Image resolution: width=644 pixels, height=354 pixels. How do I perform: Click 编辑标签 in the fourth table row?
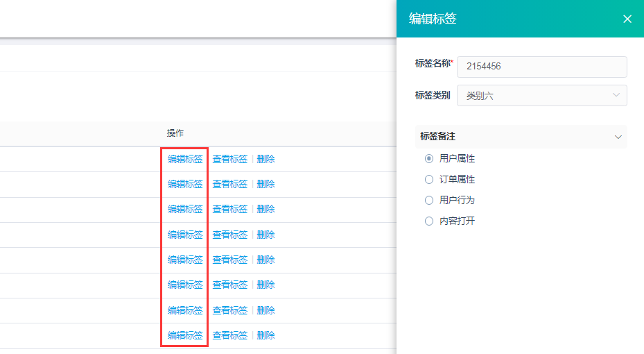[x=185, y=235]
